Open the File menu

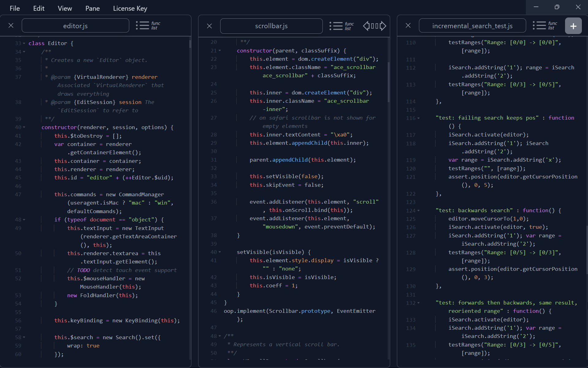(x=15, y=8)
